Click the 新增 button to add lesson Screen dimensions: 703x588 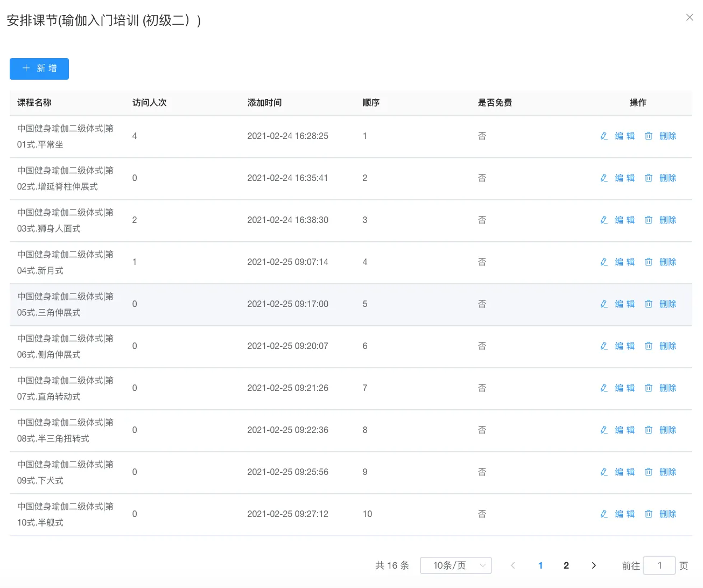click(39, 69)
